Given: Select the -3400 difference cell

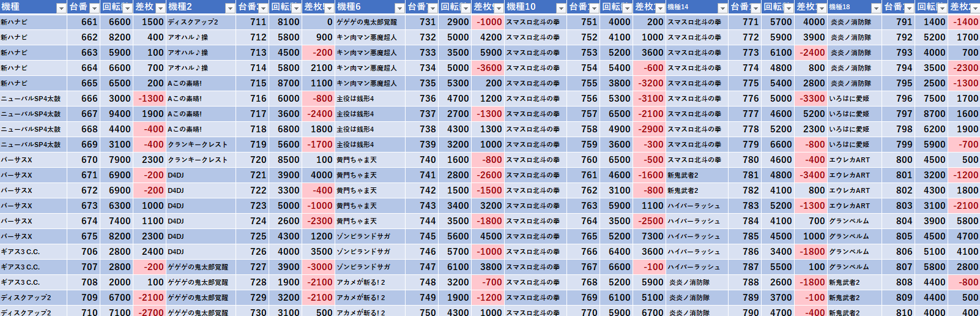Looking at the screenshot, I should coord(811,175).
